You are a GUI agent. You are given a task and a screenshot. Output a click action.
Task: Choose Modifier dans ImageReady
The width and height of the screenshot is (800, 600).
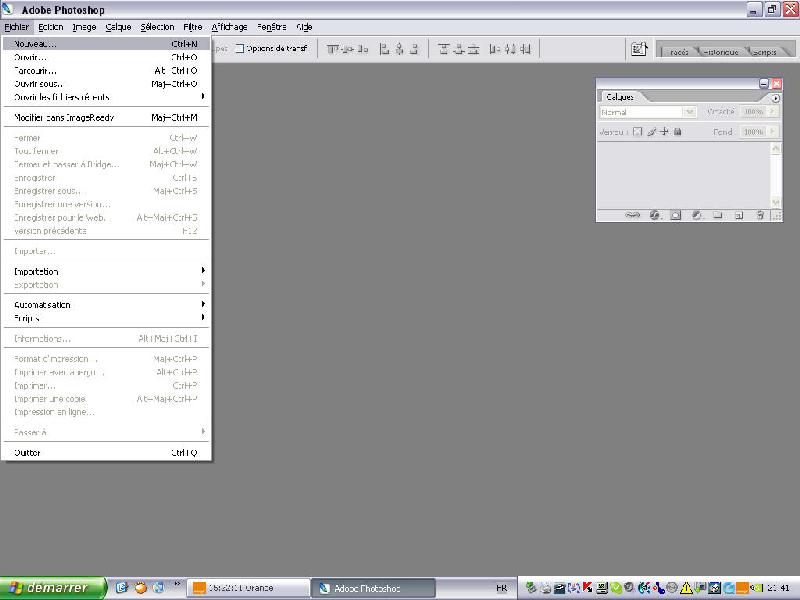pyautogui.click(x=106, y=117)
